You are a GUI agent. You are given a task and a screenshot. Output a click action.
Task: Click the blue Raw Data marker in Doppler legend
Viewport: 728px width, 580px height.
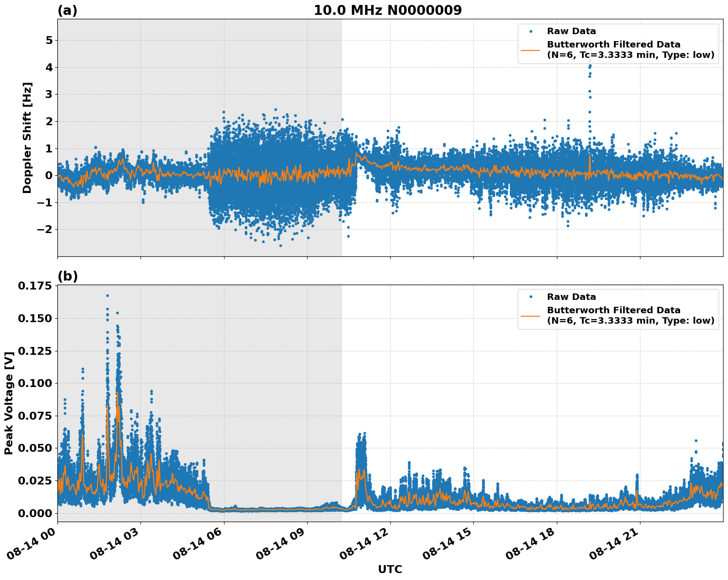point(531,31)
